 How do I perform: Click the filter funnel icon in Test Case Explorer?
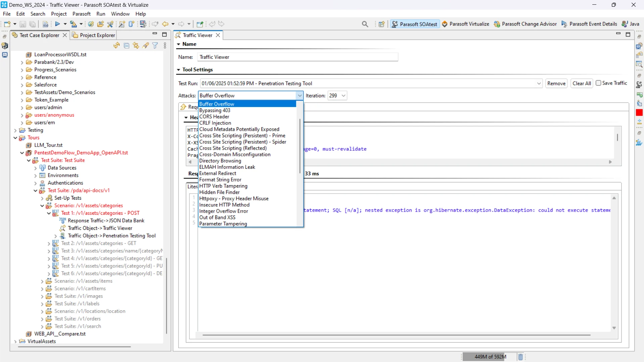pos(155,46)
